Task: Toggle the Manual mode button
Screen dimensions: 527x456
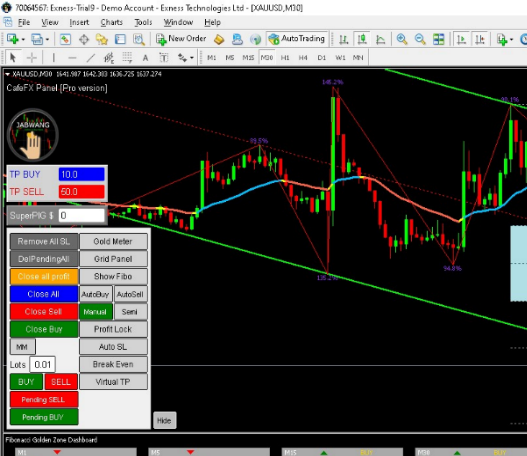Action: tap(95, 312)
